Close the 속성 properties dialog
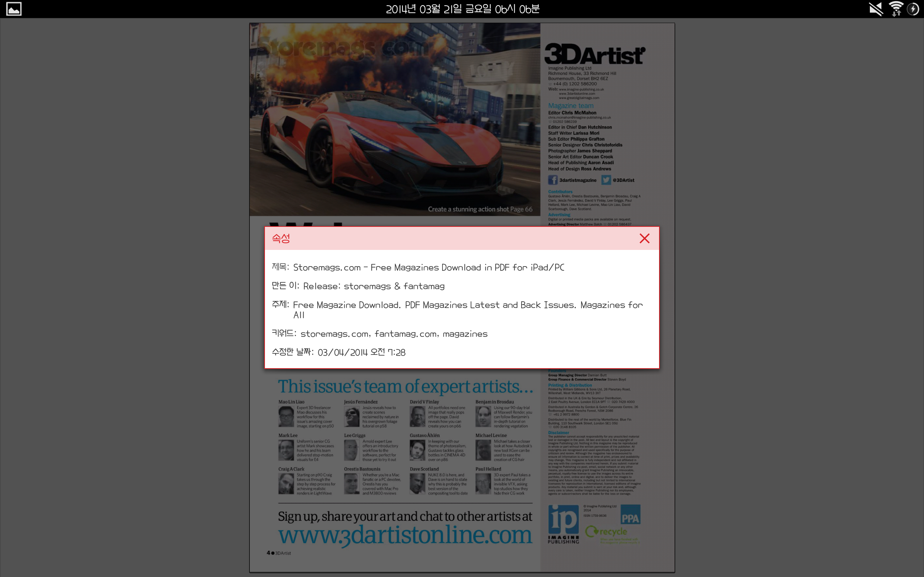This screenshot has height=577, width=924. point(644,238)
